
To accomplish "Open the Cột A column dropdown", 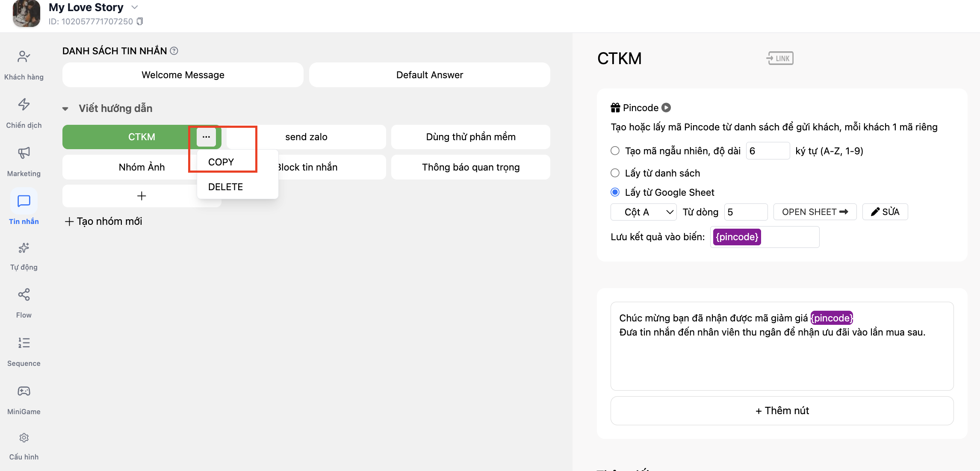I will [643, 212].
